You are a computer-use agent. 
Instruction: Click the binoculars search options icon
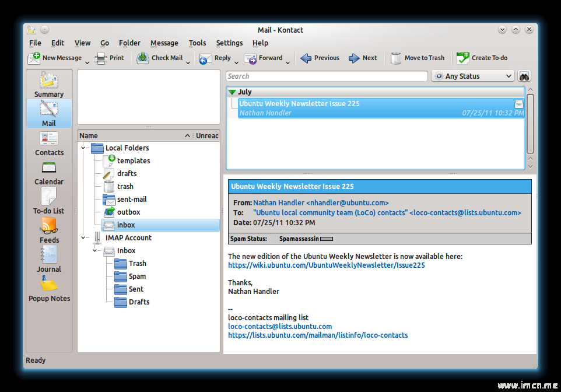524,76
